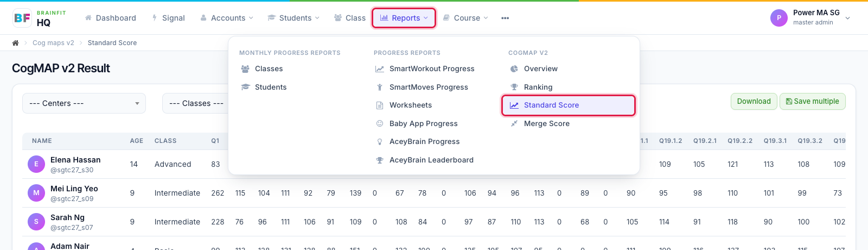Click the Overview pie chart icon
The height and width of the screenshot is (250, 868).
[x=514, y=69]
